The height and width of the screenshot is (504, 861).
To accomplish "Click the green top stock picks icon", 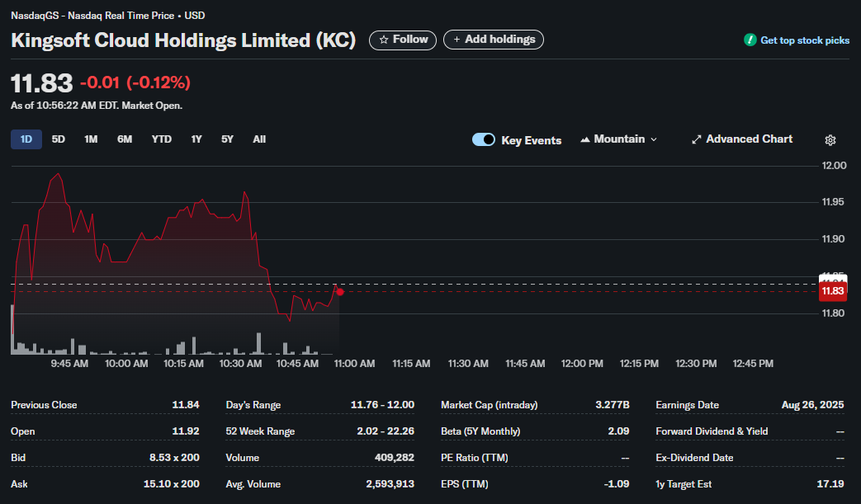I will pos(750,40).
